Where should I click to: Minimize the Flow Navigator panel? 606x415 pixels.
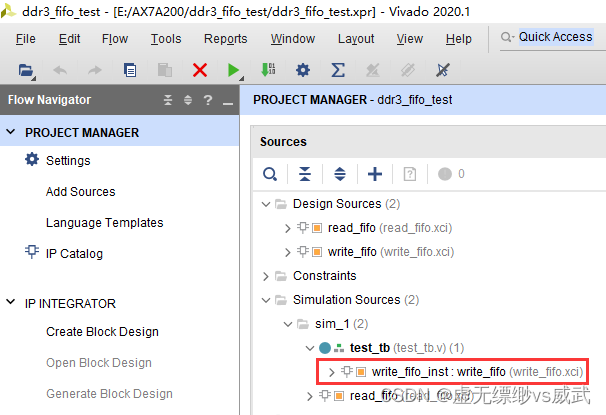[x=228, y=103]
